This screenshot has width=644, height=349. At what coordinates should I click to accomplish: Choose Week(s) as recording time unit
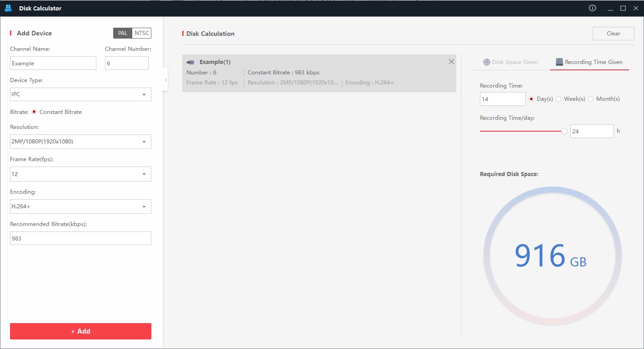pyautogui.click(x=559, y=99)
